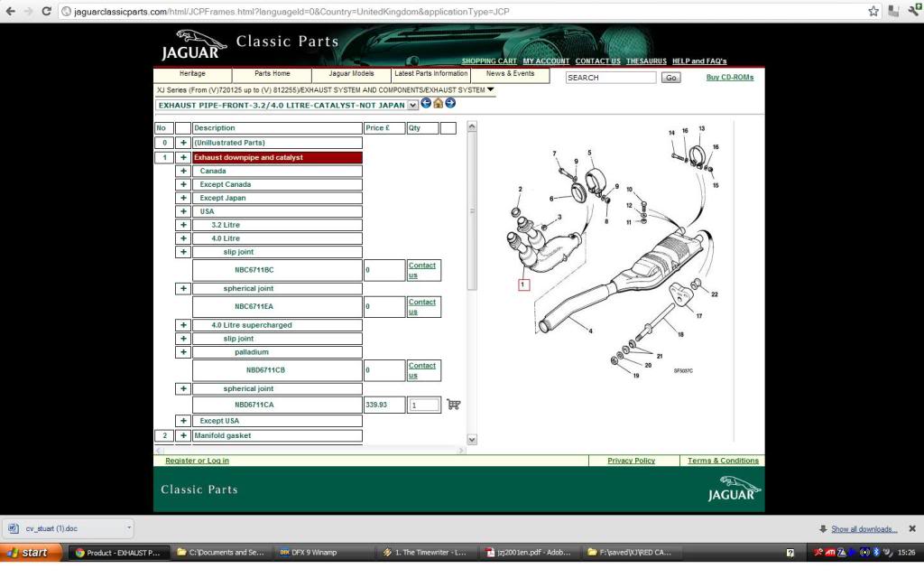Expand the breadcrumb path arrow
The width and height of the screenshot is (924, 578).
[490, 89]
